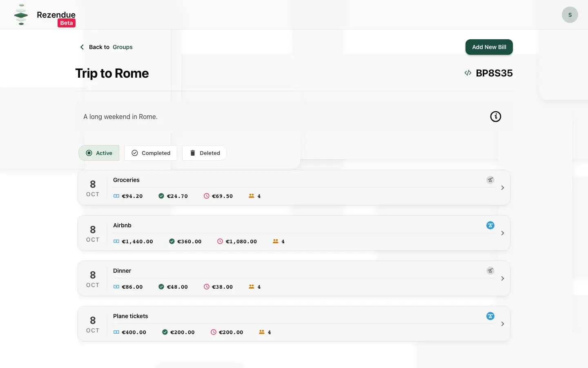Screen dimensions: 588x368
Task: Click the Dinner bill title
Action: click(122, 271)
